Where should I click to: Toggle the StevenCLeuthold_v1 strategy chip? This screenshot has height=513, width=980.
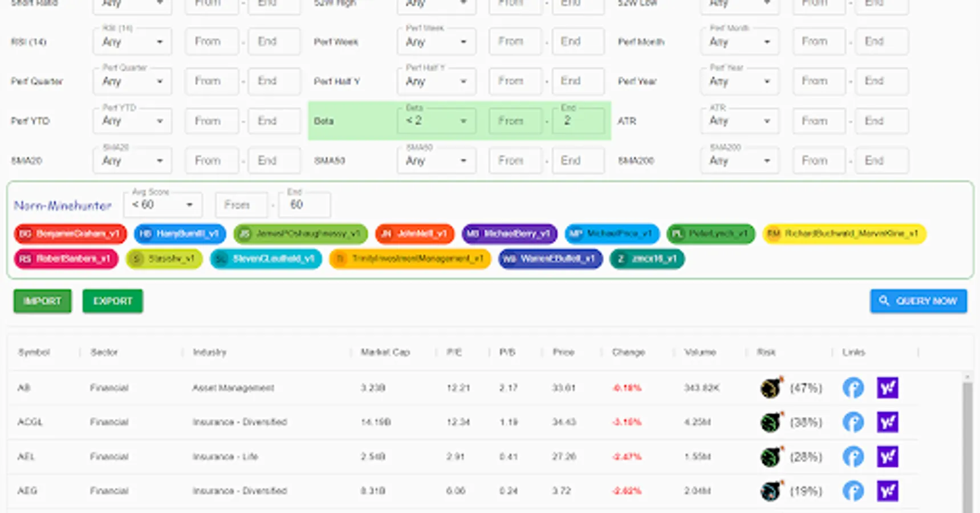(266, 259)
